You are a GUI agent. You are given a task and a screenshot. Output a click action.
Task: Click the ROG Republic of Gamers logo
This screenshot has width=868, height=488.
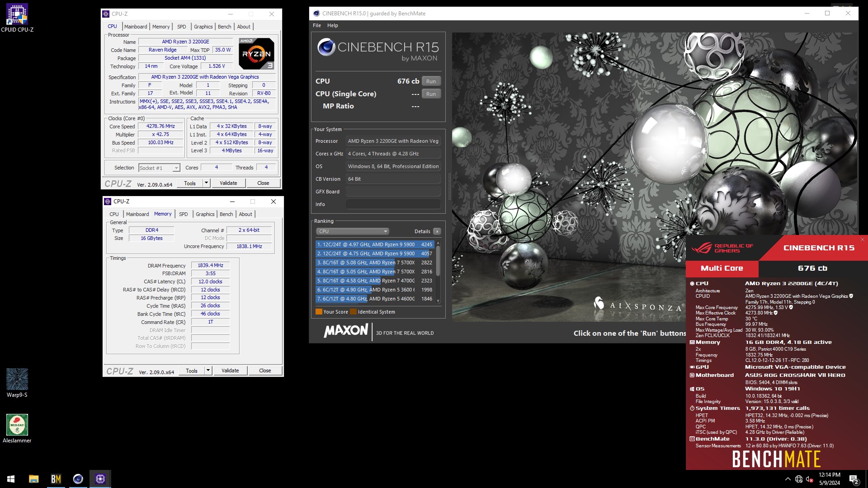point(722,248)
